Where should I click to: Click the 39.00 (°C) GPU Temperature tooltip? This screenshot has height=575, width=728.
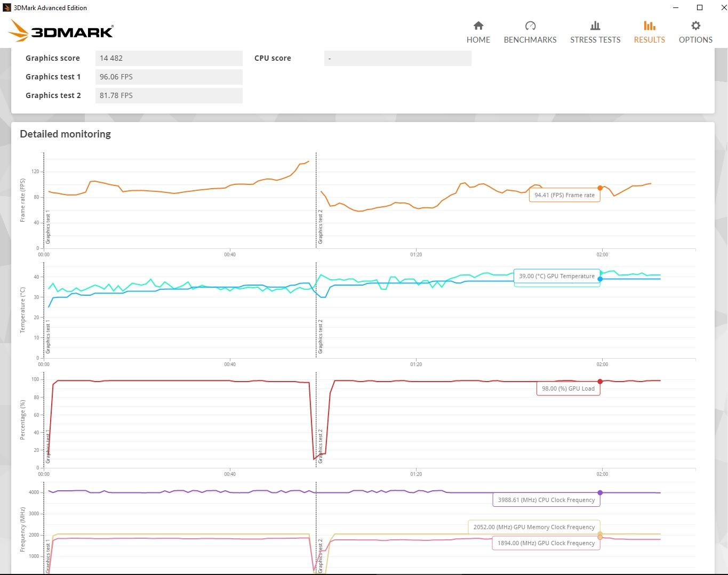(557, 276)
